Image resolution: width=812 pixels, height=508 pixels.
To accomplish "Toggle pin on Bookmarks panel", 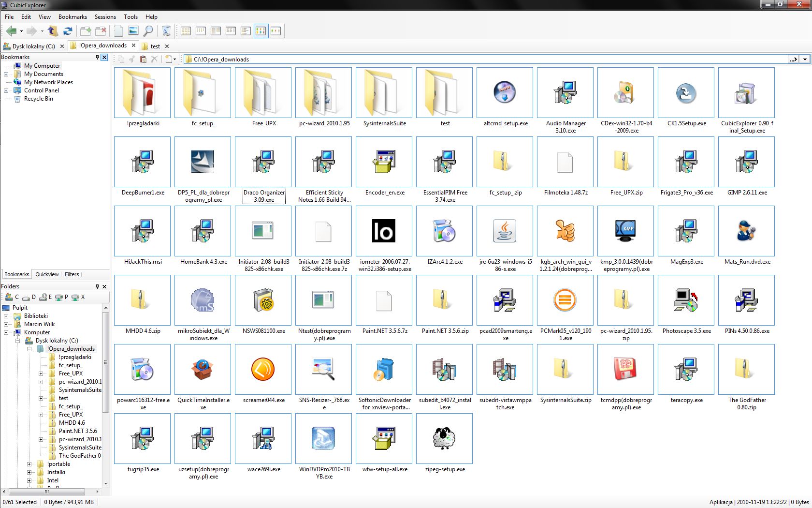I will point(97,57).
